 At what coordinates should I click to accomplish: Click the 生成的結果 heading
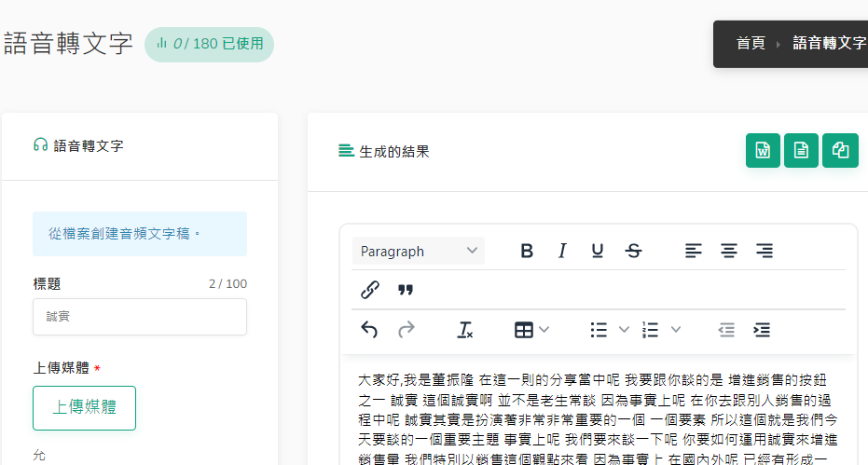tap(394, 152)
